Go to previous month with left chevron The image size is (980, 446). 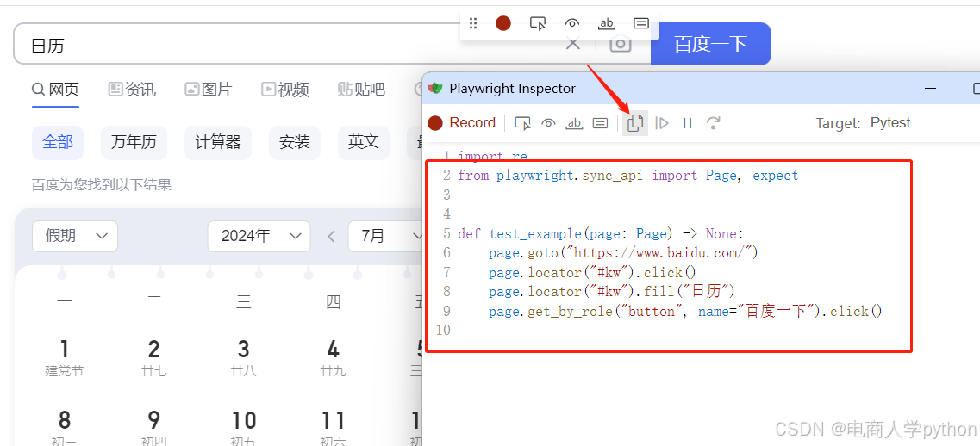[x=331, y=236]
